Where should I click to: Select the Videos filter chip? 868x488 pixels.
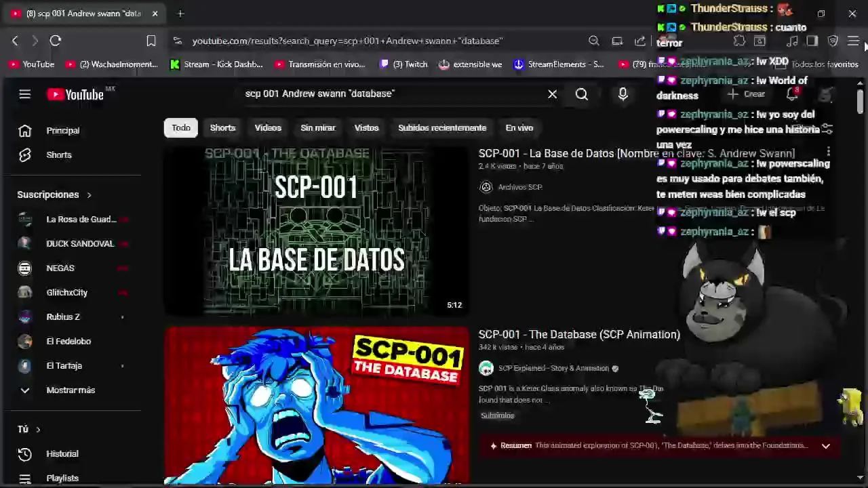[268, 127]
